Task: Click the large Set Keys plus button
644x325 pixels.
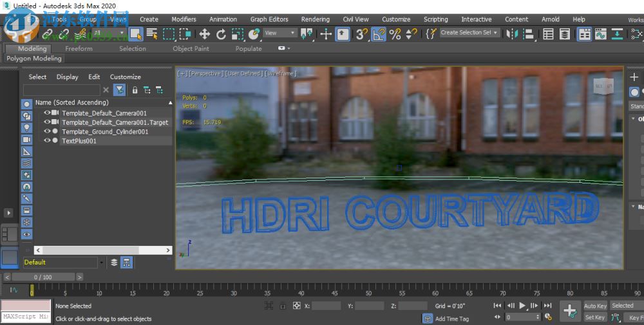Action: (x=570, y=311)
